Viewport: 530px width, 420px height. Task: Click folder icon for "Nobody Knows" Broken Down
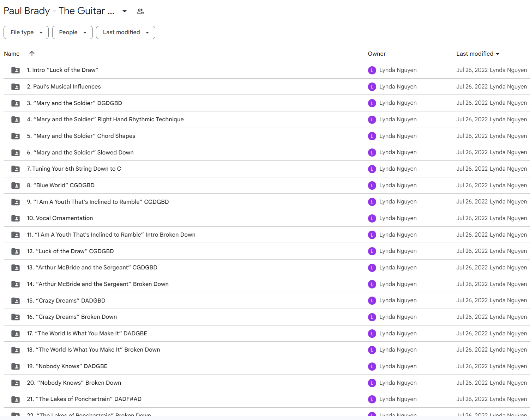click(16, 383)
